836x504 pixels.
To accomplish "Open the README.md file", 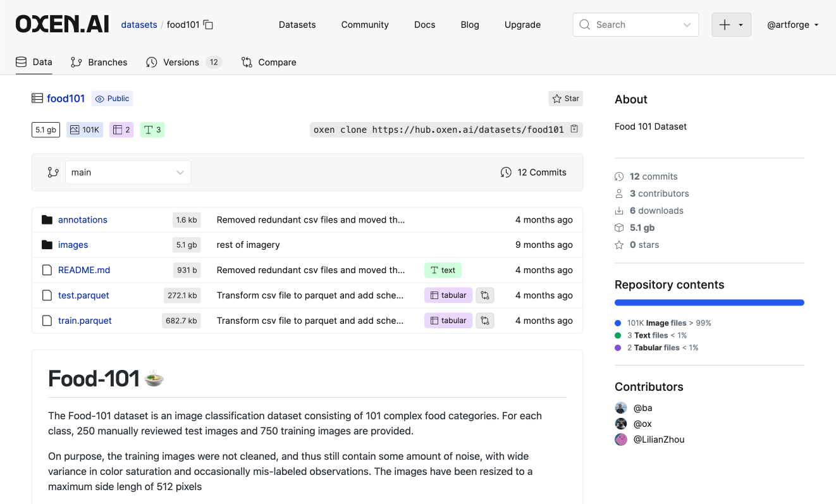I will point(84,270).
